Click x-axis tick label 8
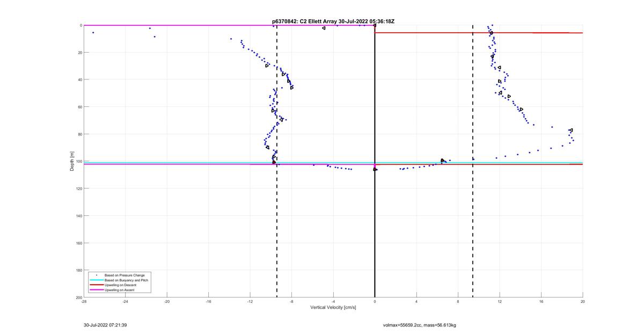The image size is (644, 334). (x=458, y=301)
